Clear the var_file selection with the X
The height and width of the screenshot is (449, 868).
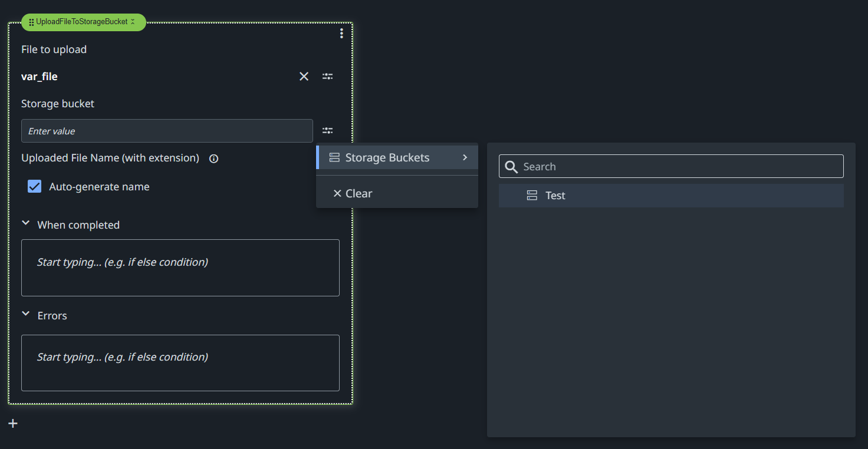click(304, 76)
